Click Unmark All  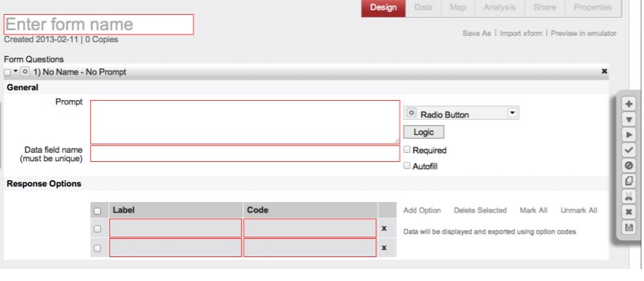click(x=578, y=211)
